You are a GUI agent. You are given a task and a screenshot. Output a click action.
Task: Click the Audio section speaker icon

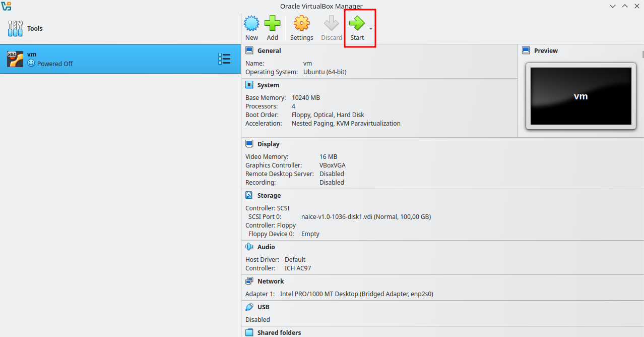click(x=249, y=247)
